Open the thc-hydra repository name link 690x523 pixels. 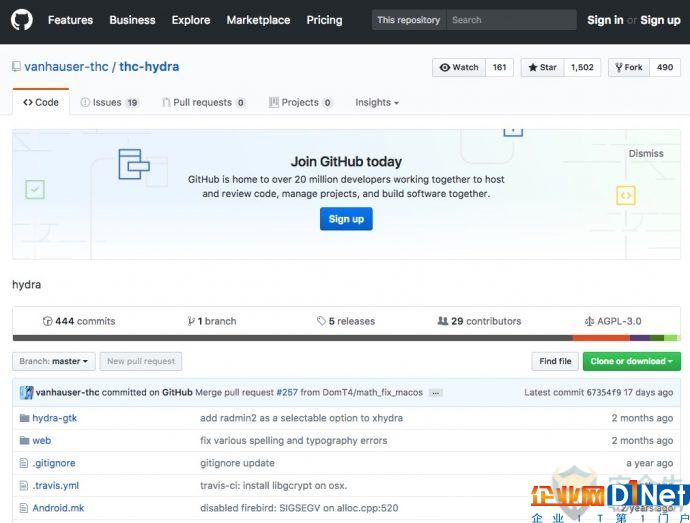click(x=149, y=67)
